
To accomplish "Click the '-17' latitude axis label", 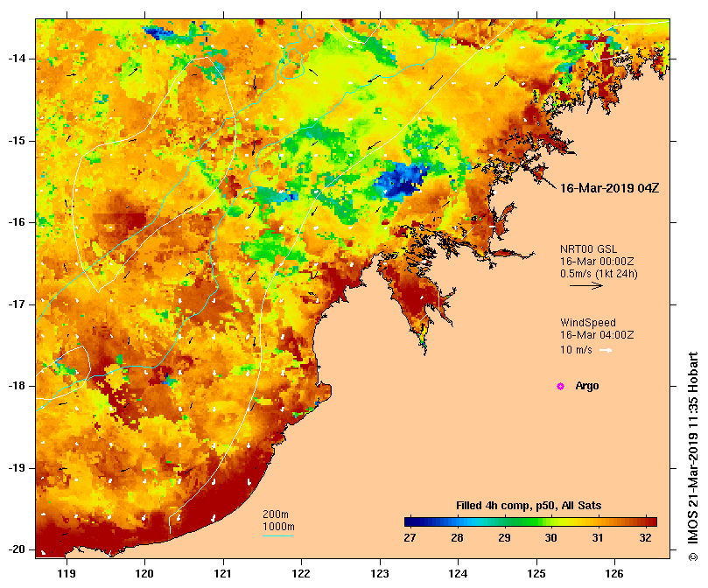I will 17,304.
